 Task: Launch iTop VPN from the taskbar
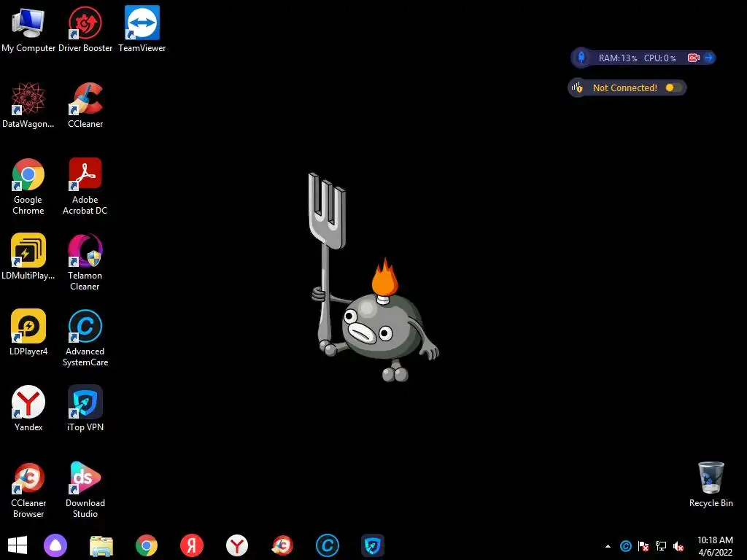tap(373, 545)
